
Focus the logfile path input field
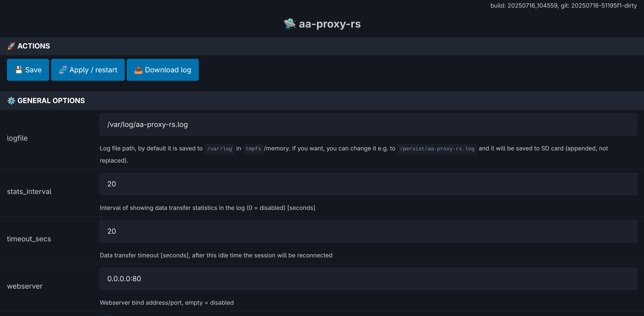click(x=368, y=125)
